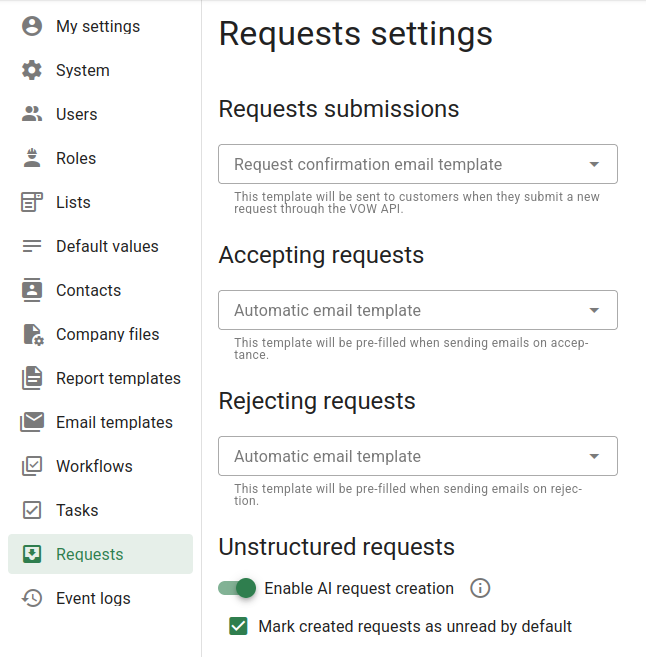Open Accepting requests automatic email template dropdown

point(418,310)
